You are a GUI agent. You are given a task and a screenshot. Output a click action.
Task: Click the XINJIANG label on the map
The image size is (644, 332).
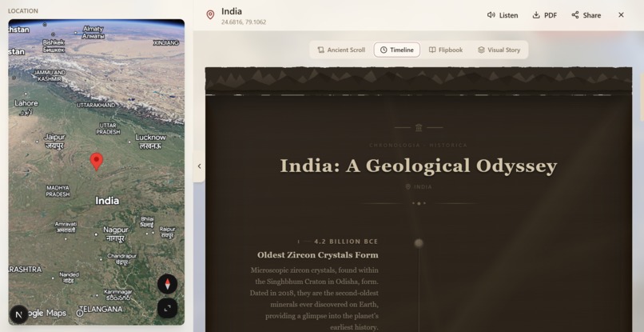click(166, 42)
